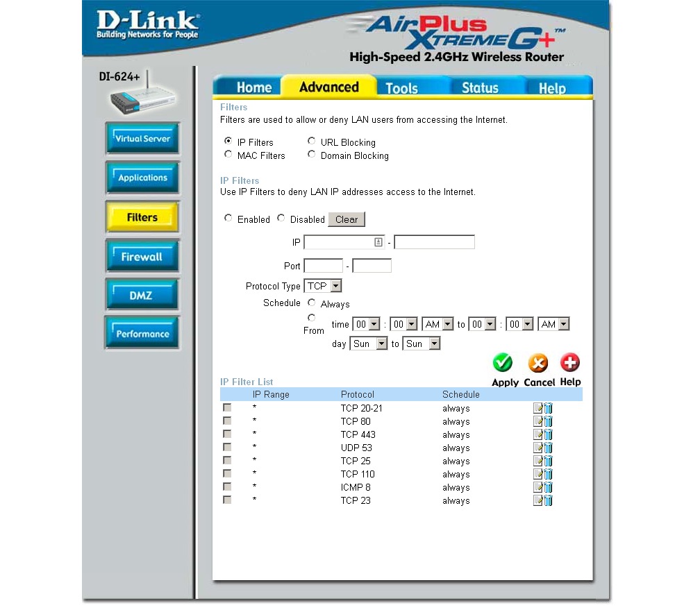Image resolution: width=700 pixels, height=610 pixels.
Task: Select the From time schedule radio button
Action: (312, 317)
